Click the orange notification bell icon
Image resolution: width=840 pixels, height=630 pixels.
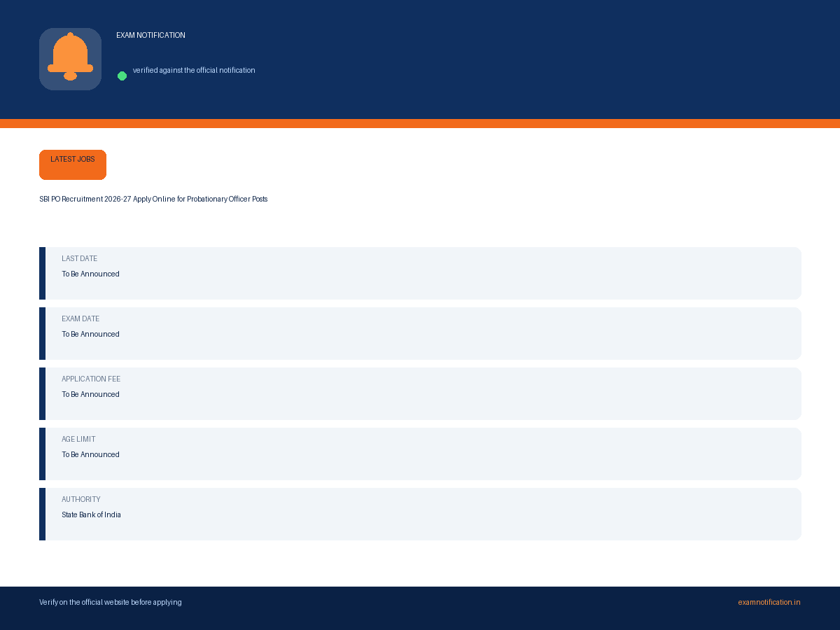point(70,57)
